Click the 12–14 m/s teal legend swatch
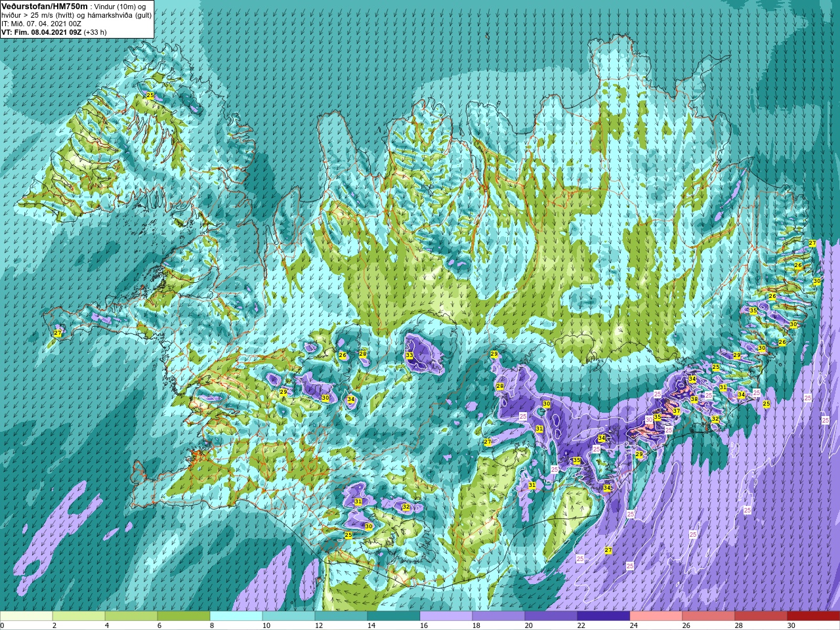 tap(341, 616)
